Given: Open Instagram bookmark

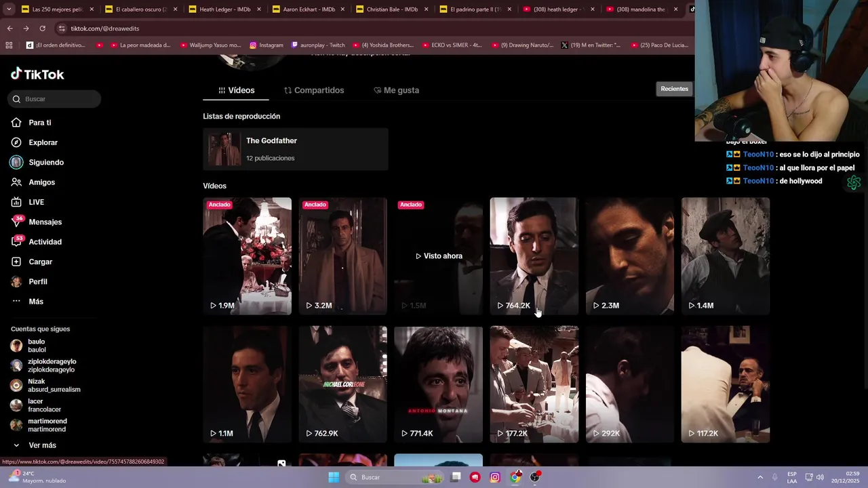Looking at the screenshot, I should [266, 45].
